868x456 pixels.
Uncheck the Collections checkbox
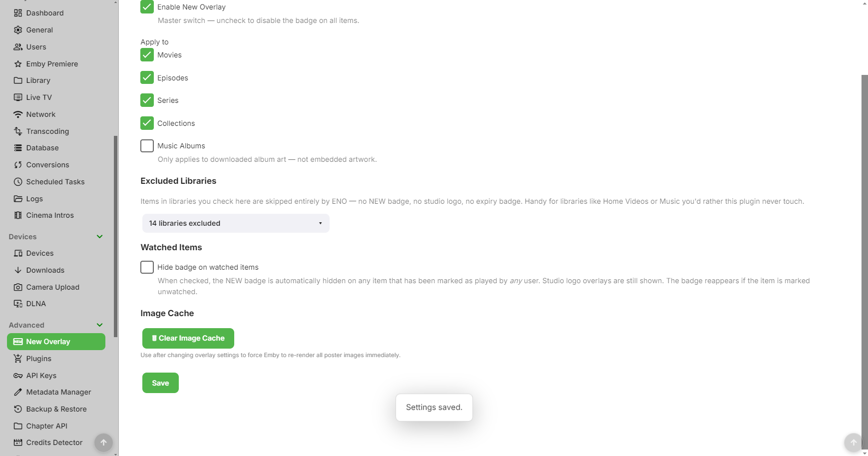pos(147,123)
